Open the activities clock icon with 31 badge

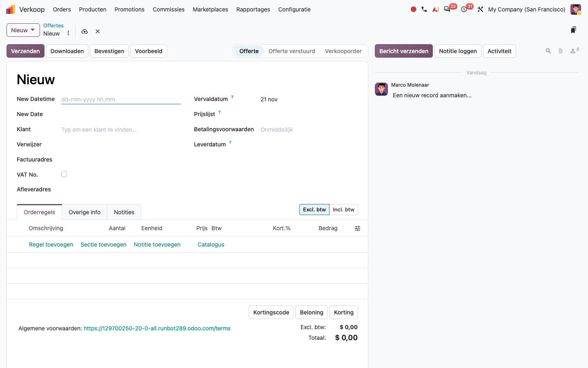(x=464, y=9)
